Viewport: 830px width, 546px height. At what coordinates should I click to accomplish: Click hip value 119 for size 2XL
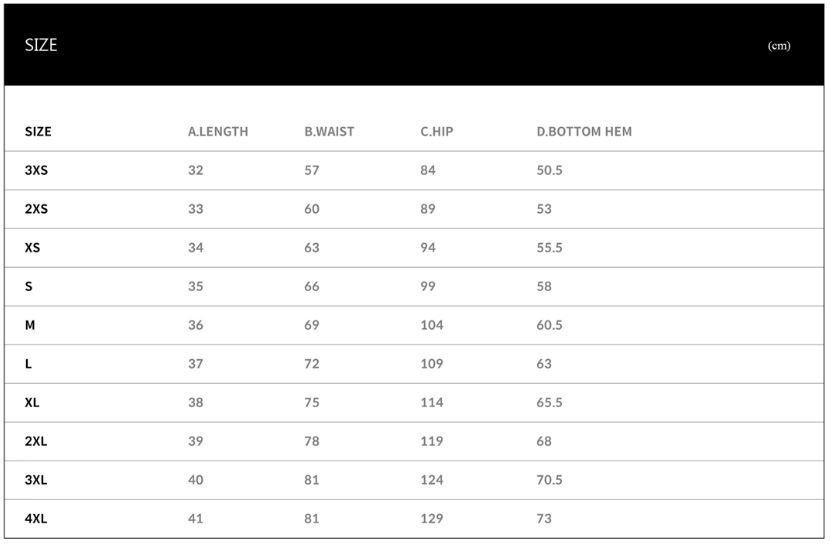tap(431, 441)
